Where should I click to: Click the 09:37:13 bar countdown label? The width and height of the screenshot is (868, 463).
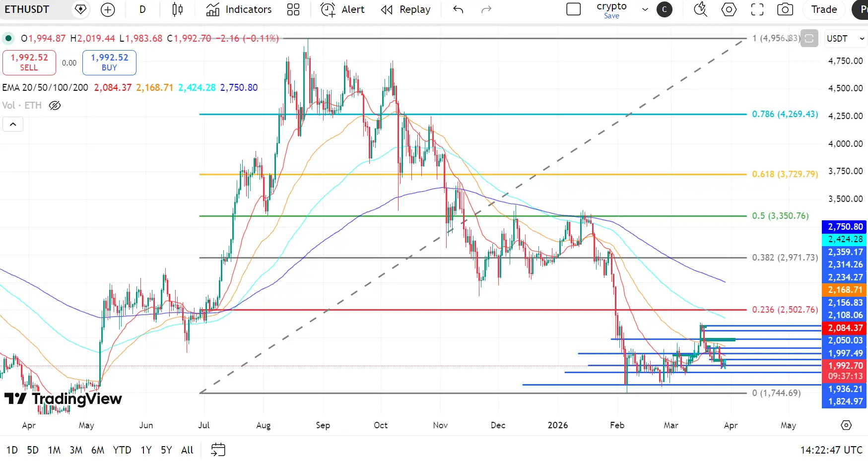[845, 377]
